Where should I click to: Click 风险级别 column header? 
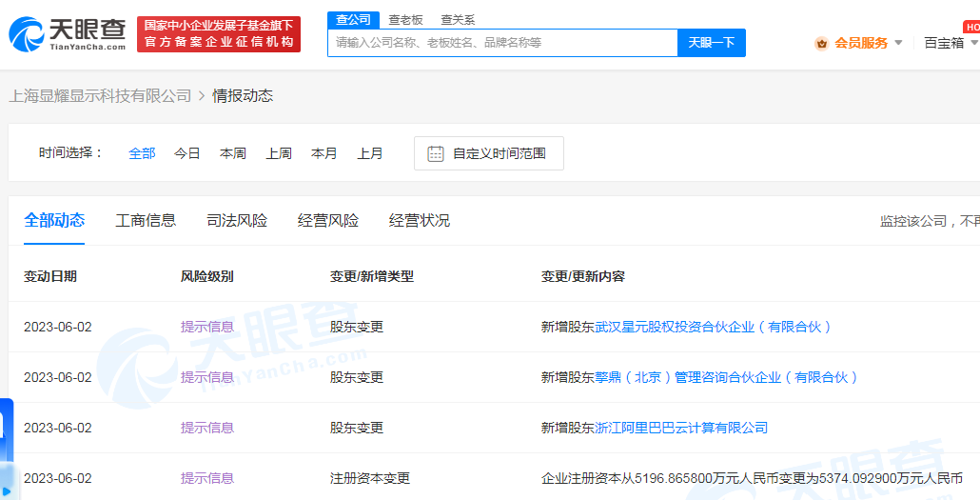tap(207, 276)
